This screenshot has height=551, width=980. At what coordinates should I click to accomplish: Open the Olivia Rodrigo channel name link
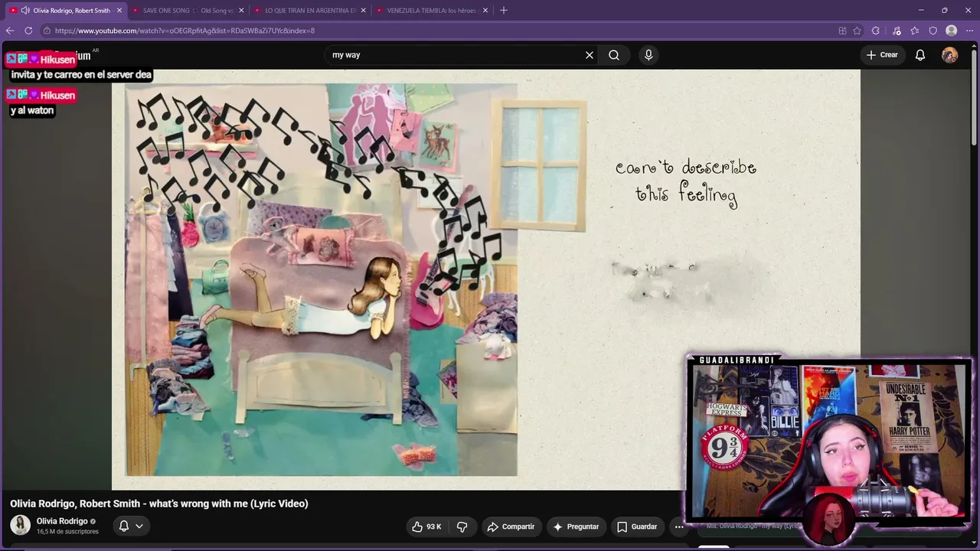[x=62, y=521]
